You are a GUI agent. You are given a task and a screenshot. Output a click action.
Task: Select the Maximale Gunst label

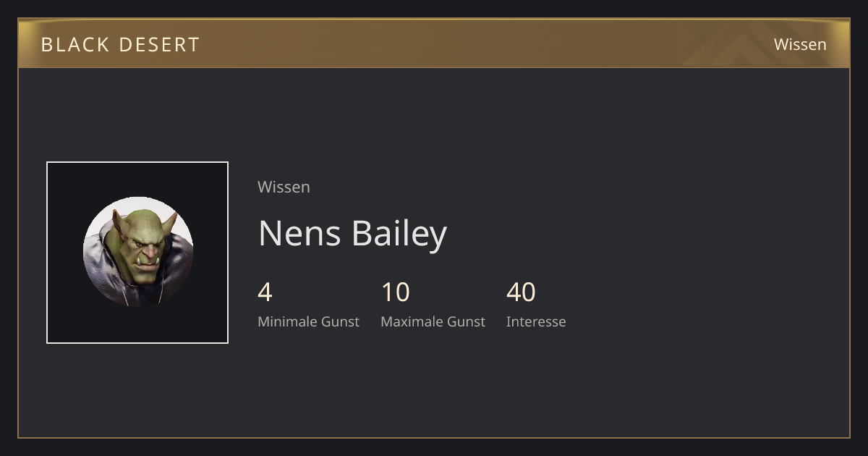[x=433, y=321]
